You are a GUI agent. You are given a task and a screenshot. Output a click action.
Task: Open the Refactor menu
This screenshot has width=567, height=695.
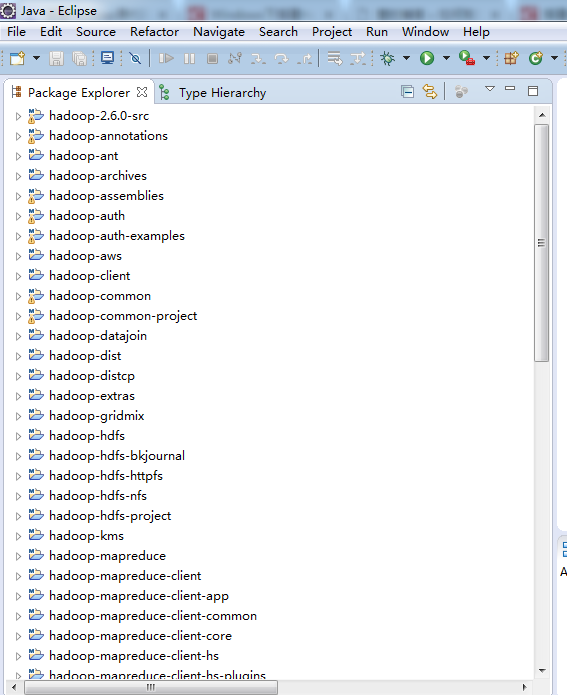(154, 32)
